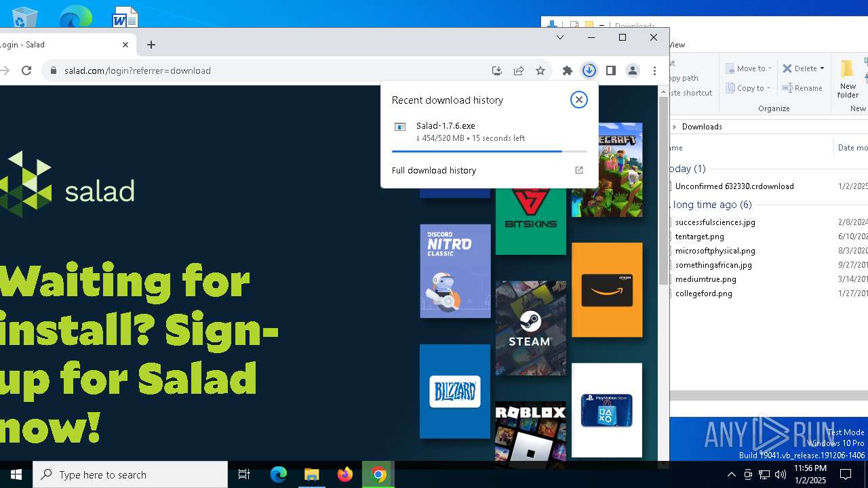Viewport: 868px width, 488px height.
Task: Click the Chrome page vertical scrollbar
Action: click(664, 190)
